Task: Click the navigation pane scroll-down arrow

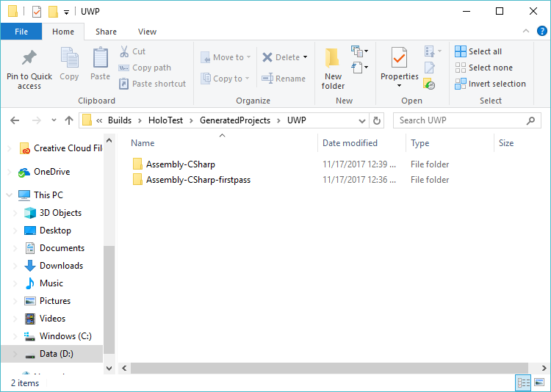Action: coord(109,369)
